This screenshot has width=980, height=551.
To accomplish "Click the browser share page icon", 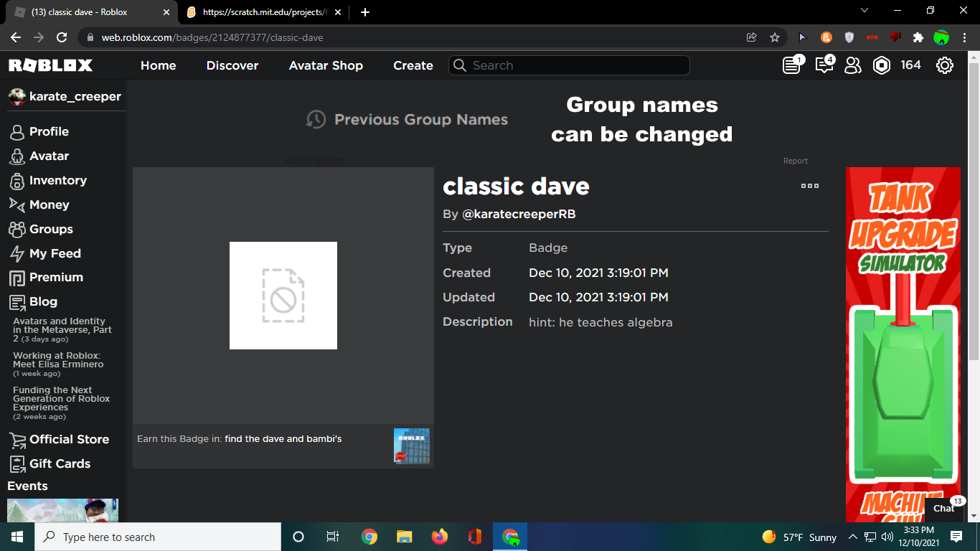I will (752, 37).
